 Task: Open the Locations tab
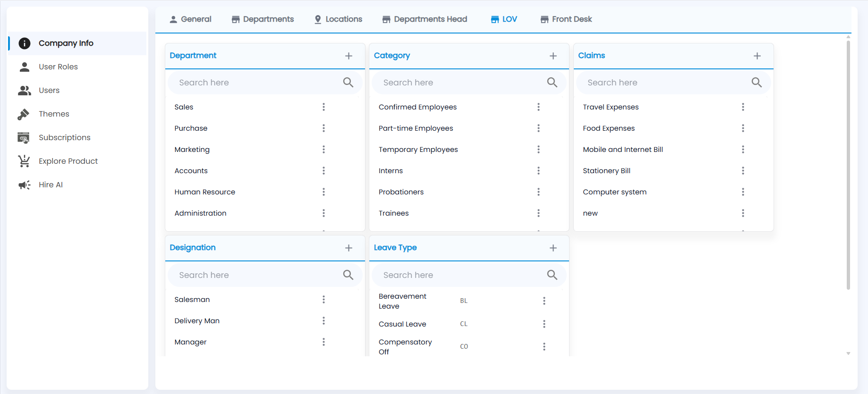click(x=338, y=19)
